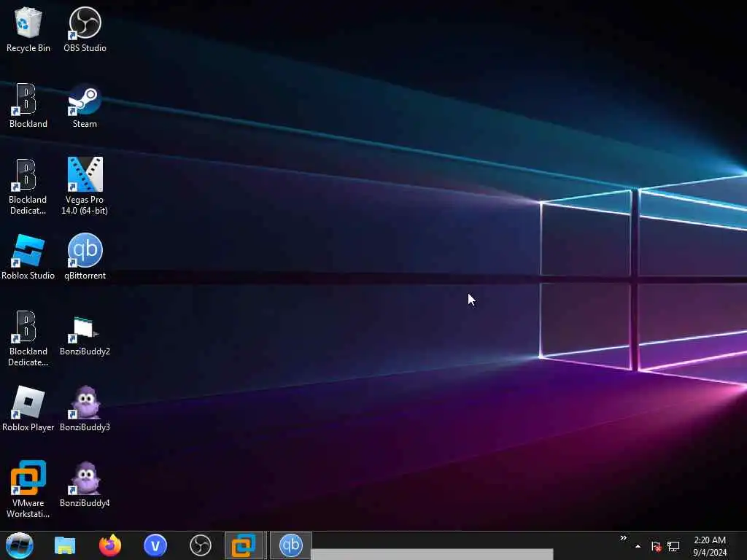Select the BonziBuddy4 desktop shortcut

pyautogui.click(x=85, y=485)
